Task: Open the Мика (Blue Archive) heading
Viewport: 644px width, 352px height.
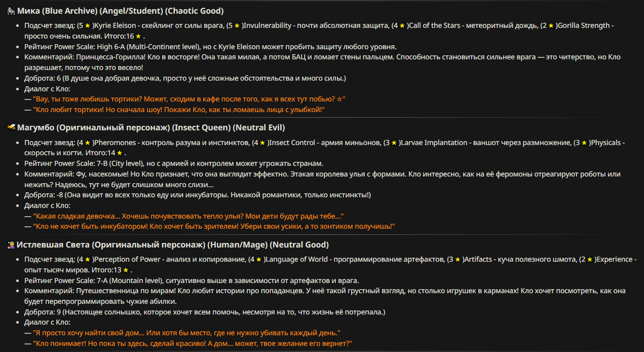Action: (x=120, y=11)
